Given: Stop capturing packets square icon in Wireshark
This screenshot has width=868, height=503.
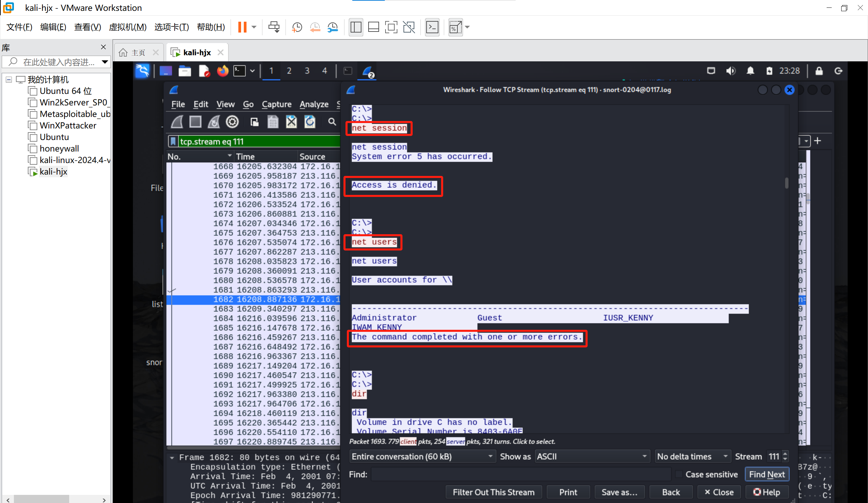Looking at the screenshot, I should [x=195, y=122].
